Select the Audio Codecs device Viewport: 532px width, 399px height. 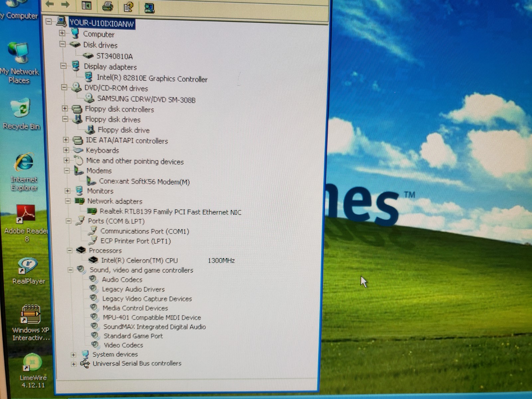click(122, 280)
